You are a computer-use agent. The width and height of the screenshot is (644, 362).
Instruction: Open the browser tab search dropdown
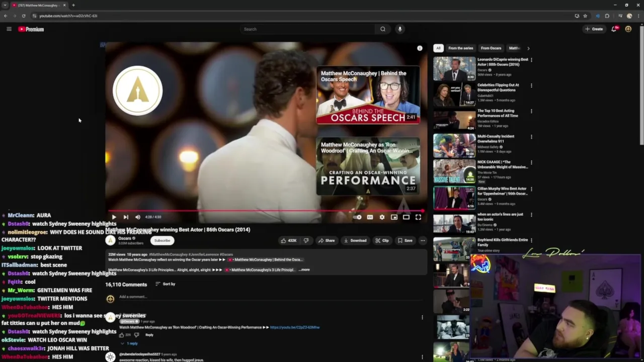(5, 5)
